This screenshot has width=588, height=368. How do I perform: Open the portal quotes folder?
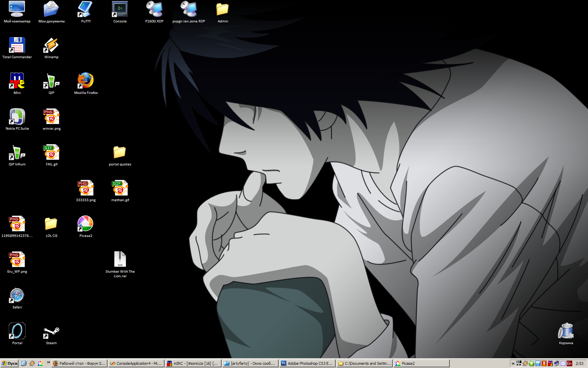click(x=120, y=155)
